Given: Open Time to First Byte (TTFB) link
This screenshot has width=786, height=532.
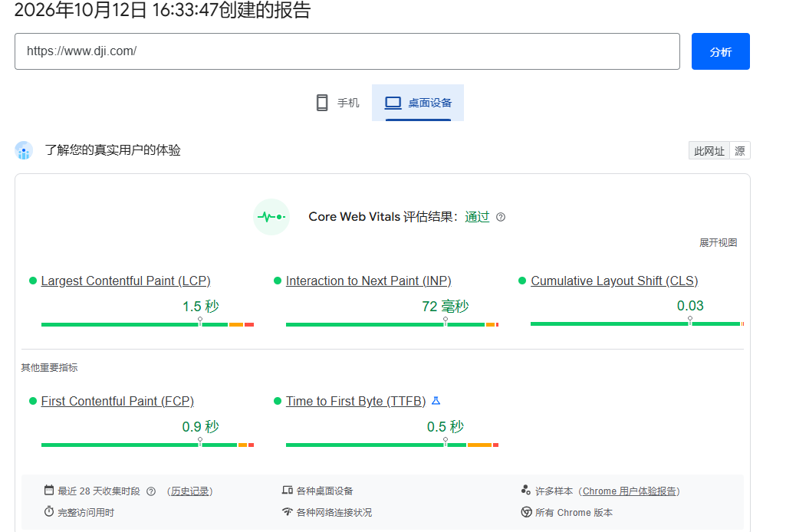Looking at the screenshot, I should point(355,401).
